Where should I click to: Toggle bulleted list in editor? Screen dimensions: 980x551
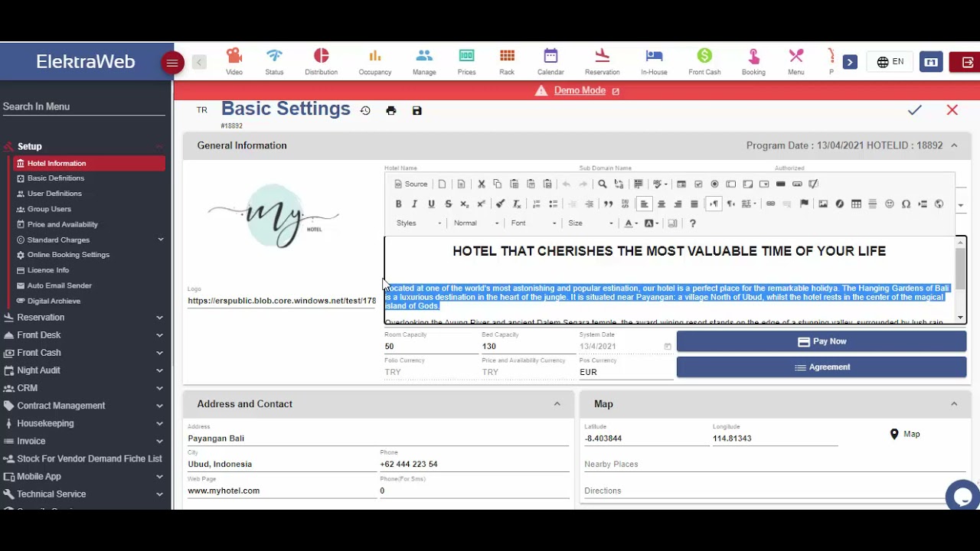[554, 204]
